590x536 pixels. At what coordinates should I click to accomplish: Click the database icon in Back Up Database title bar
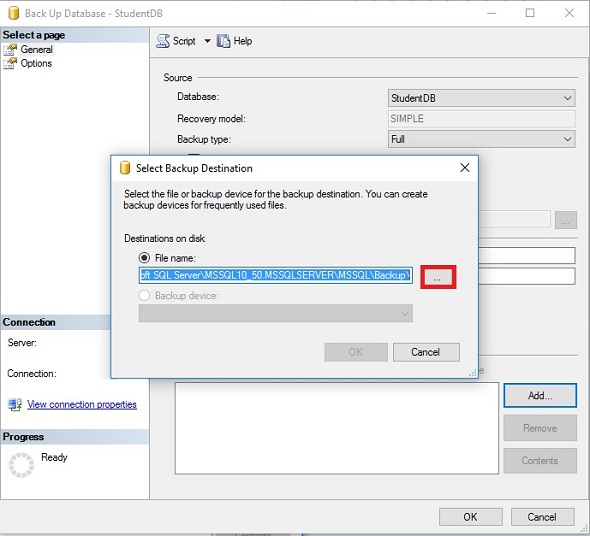(x=13, y=13)
